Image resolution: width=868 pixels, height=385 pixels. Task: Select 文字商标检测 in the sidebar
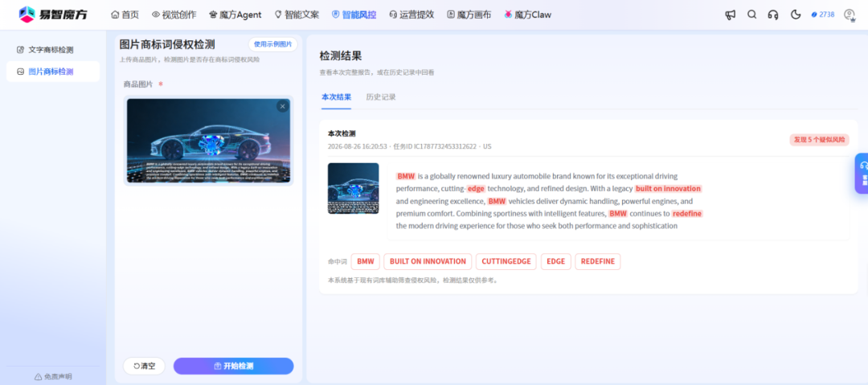click(53, 50)
